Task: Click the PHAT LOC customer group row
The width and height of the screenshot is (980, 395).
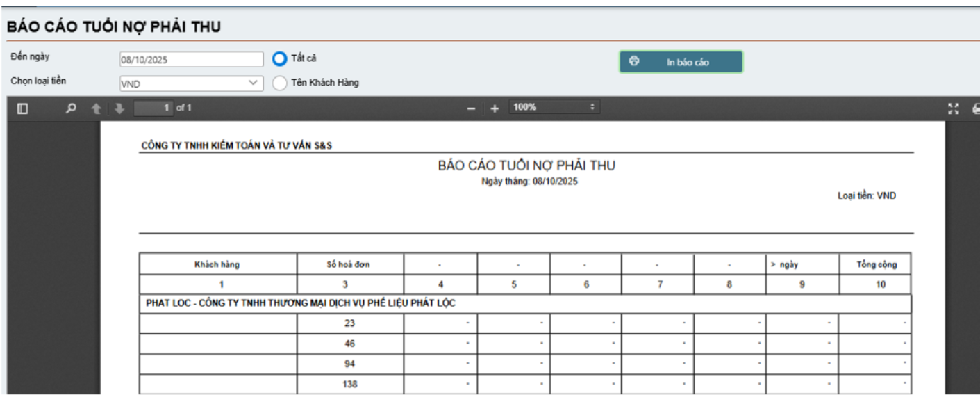Action: [x=300, y=304]
